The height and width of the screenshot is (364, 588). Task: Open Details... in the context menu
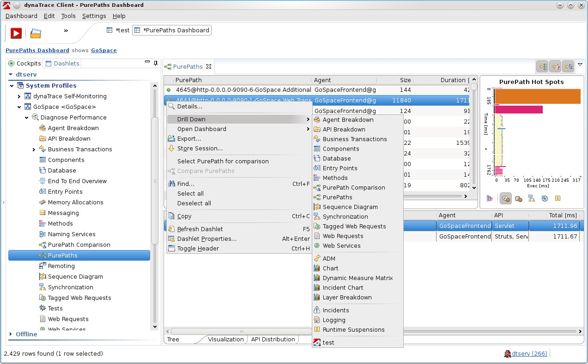(239, 106)
